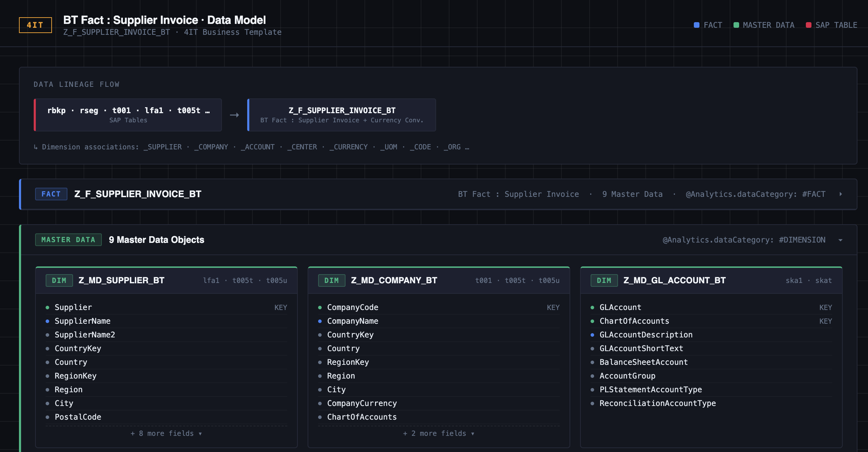
Task: Click the MASTER DATA badge above the dimension cards
Action: (x=68, y=239)
